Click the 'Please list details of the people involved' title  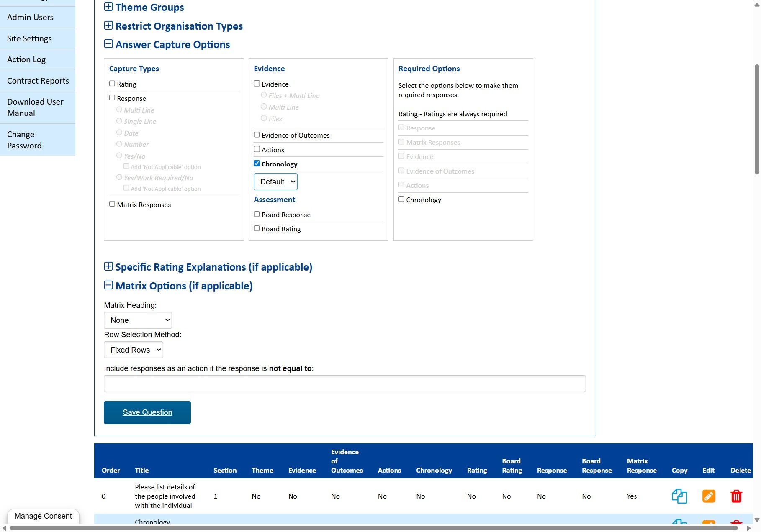[x=165, y=496]
